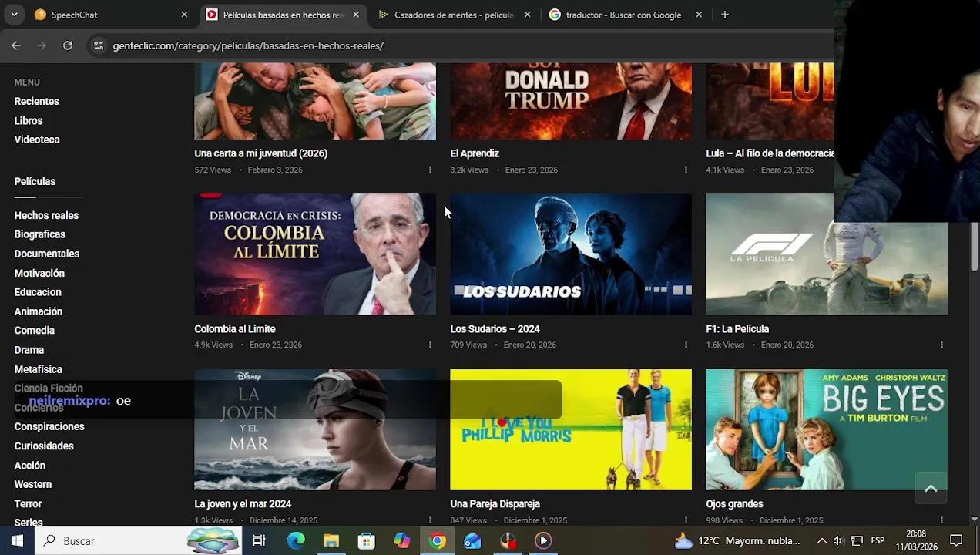Open the Drama category
The width and height of the screenshot is (980, 555).
[x=29, y=350]
